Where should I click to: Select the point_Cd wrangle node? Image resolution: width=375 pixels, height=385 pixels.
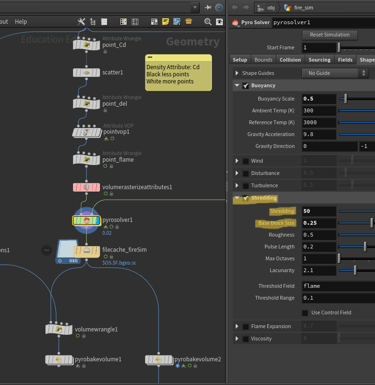click(86, 45)
